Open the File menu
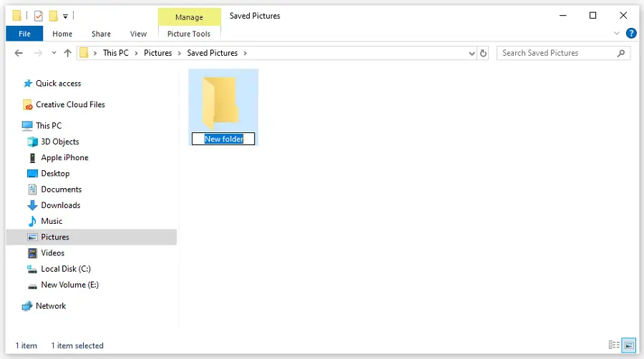Screen dimensions: 644x359 tap(24, 34)
